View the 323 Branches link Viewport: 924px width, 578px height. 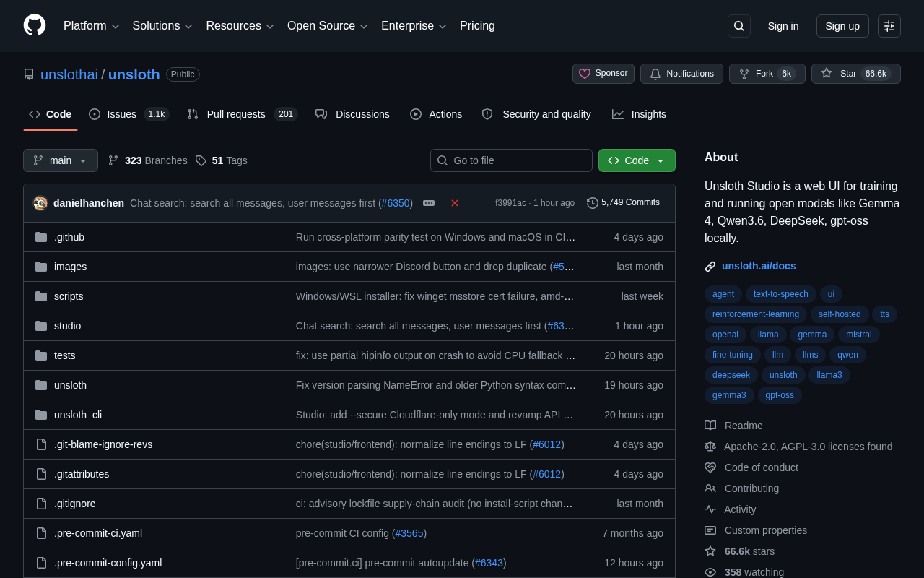point(148,160)
